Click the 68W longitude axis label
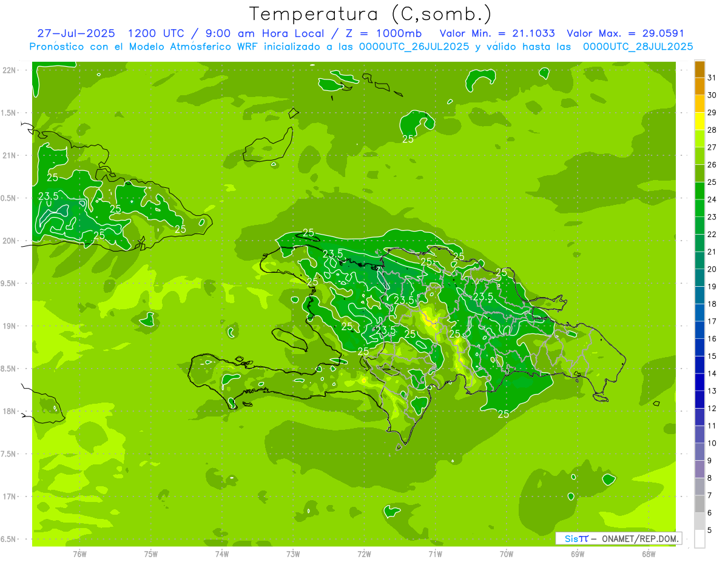The height and width of the screenshot is (562, 728). [649, 554]
